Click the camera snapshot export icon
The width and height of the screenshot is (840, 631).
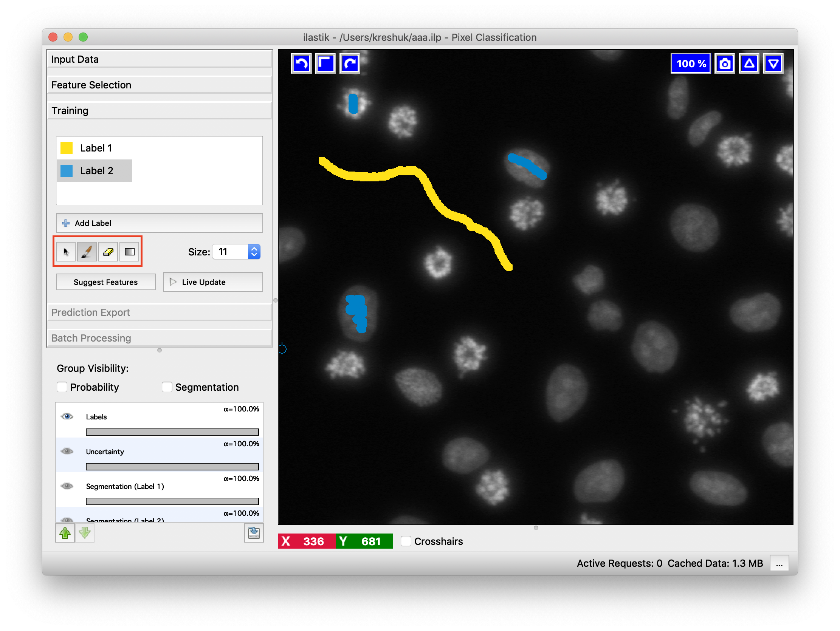pos(726,63)
